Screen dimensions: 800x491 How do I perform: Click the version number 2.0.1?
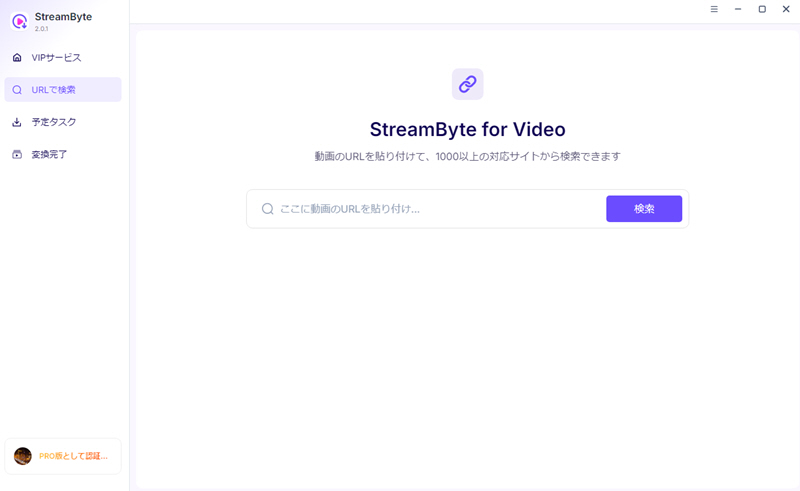41,29
